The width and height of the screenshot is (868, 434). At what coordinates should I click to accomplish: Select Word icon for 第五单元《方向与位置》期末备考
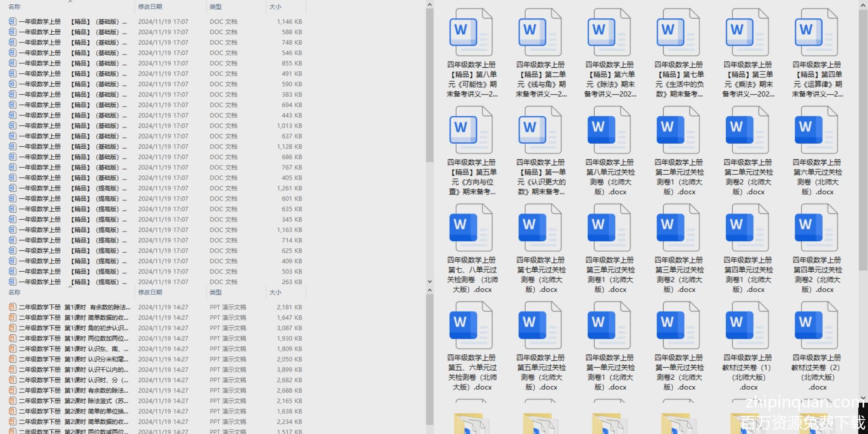(x=471, y=130)
